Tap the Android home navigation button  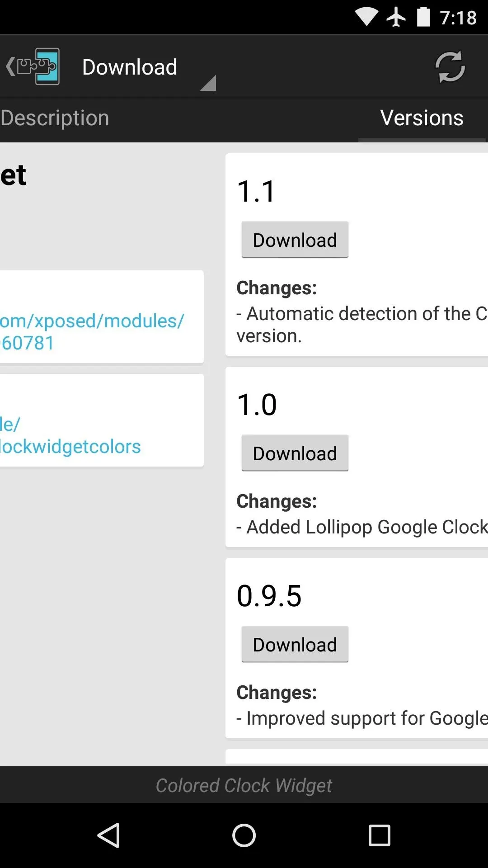244,835
